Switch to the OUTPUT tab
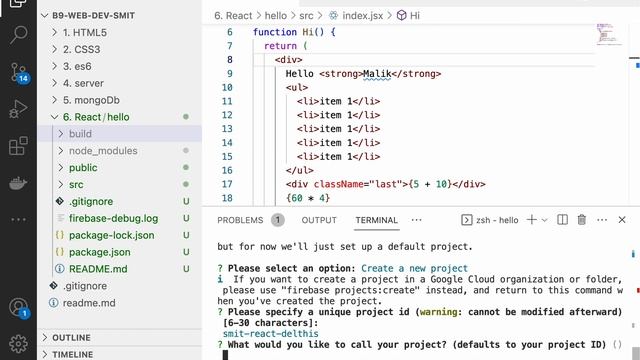Viewport: 640px width, 360px height. pos(319,220)
